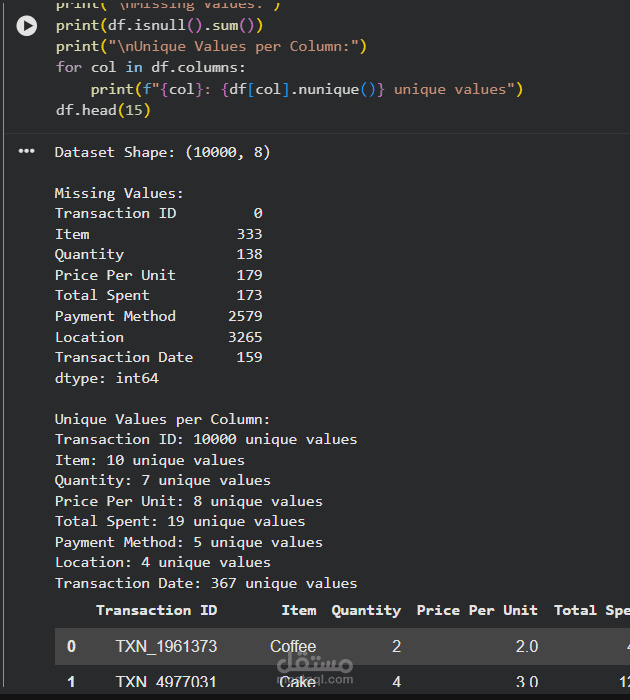630x700 pixels.
Task: Select table row index 0
Action: click(x=71, y=647)
